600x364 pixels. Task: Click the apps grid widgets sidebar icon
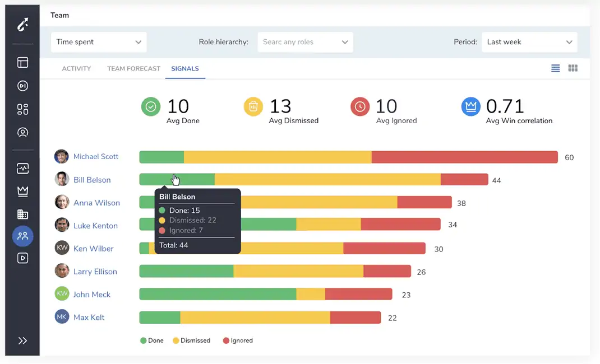[x=22, y=109]
